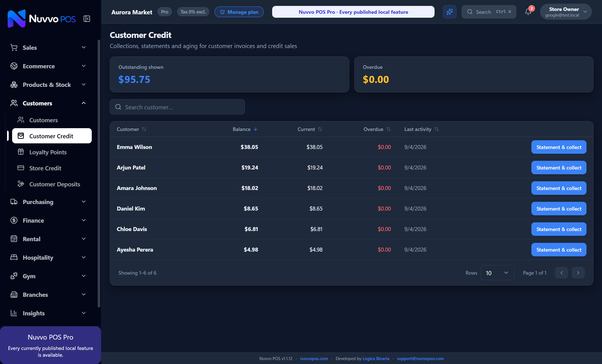
Task: Click the Hospitality bed icon
Action: click(14, 257)
